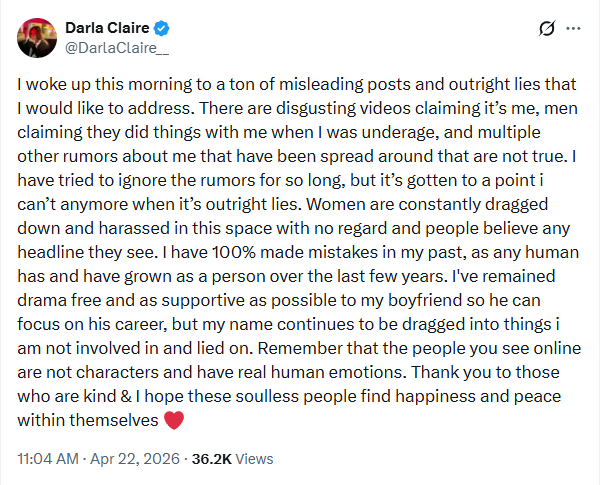Image resolution: width=601 pixels, height=485 pixels.
Task: Click the phrase "Women are constantly dragged"
Action: pos(427,204)
